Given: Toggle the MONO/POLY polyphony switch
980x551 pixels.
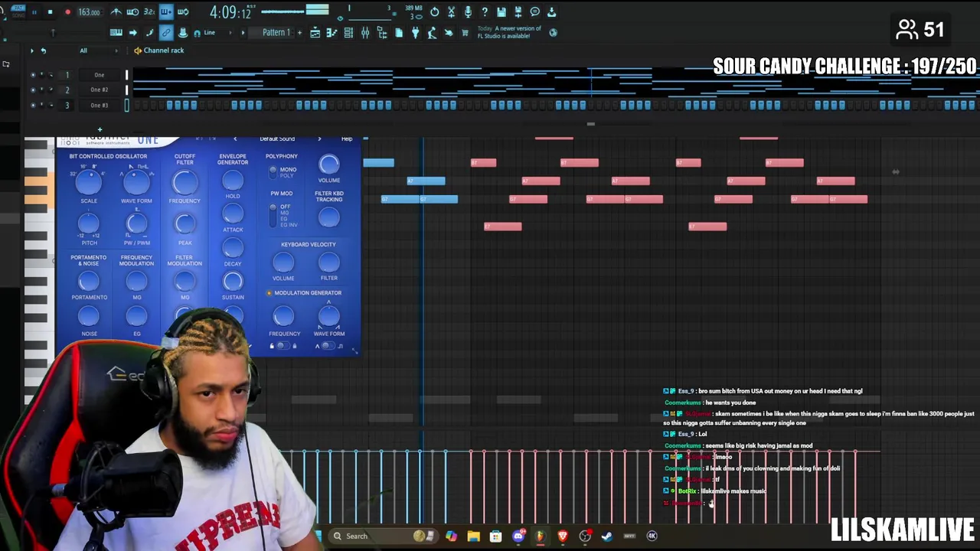Looking at the screenshot, I should 273,172.
